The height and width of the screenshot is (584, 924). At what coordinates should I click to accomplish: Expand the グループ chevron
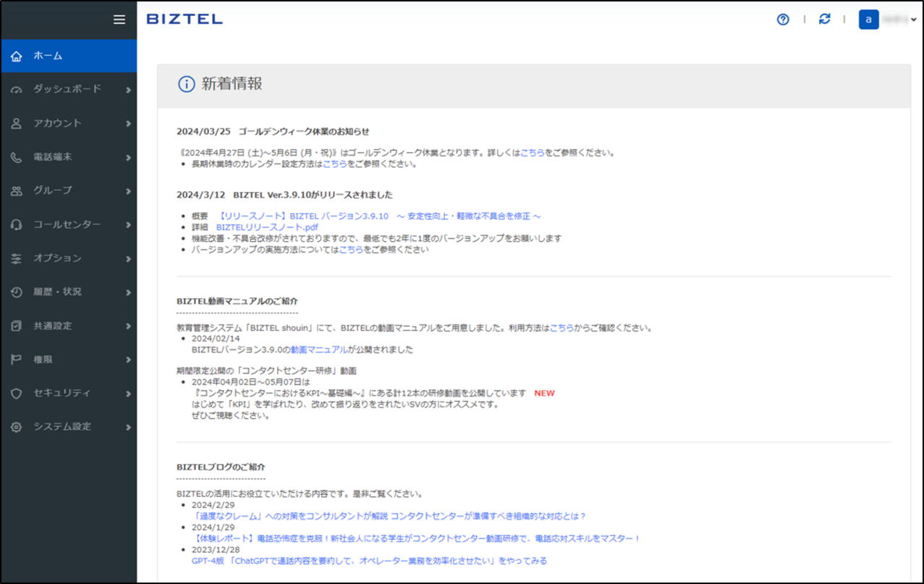(128, 191)
